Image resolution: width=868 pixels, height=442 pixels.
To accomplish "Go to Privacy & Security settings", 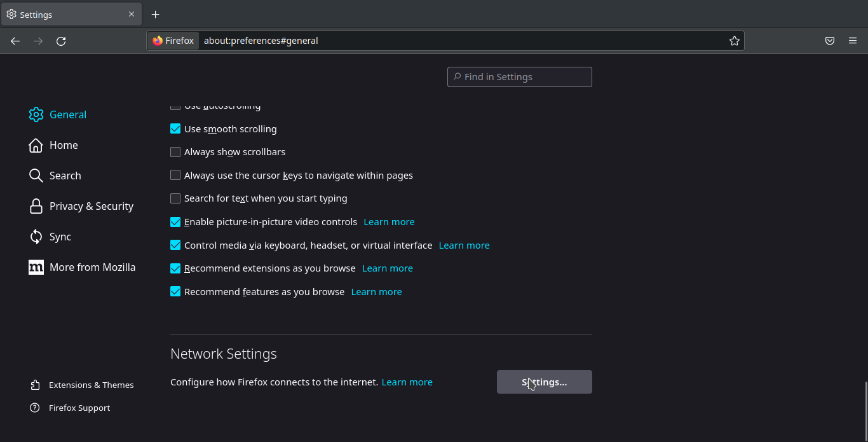I will pos(91,206).
